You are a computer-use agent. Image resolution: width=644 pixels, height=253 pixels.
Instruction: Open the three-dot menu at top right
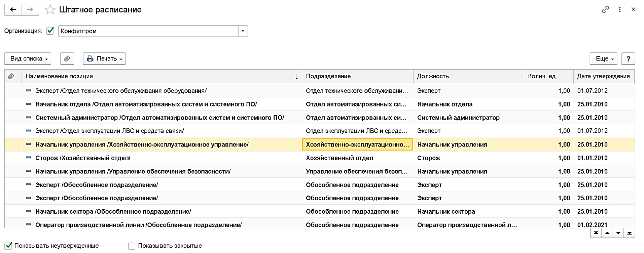click(620, 9)
